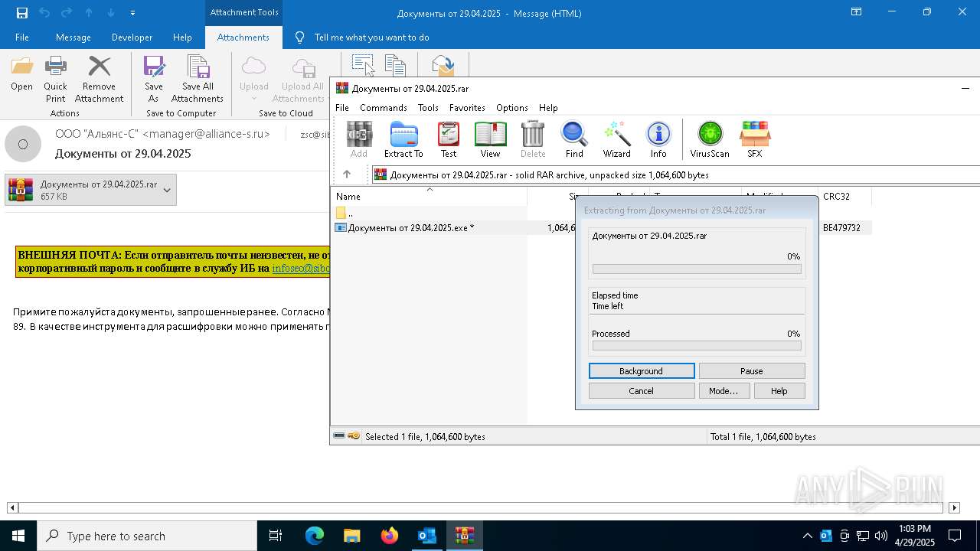Viewport: 980px width, 551px height.
Task: Click the View icon in WinRAR
Action: pyautogui.click(x=490, y=139)
